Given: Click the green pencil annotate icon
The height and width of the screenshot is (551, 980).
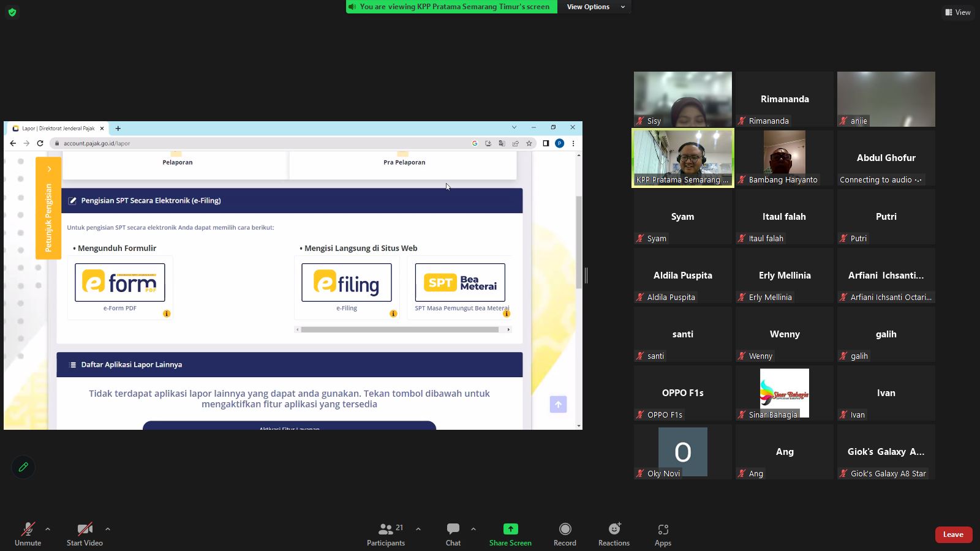Looking at the screenshot, I should coord(23,467).
